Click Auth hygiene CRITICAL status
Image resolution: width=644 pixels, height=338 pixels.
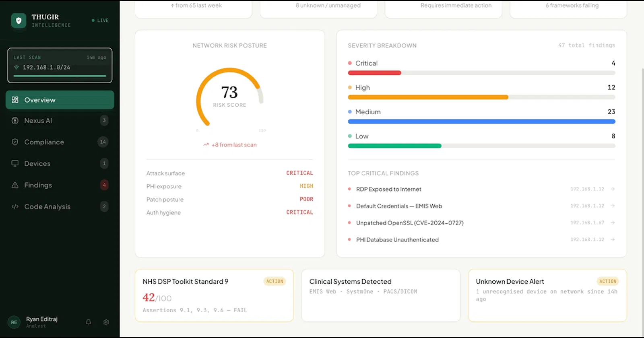(299, 212)
